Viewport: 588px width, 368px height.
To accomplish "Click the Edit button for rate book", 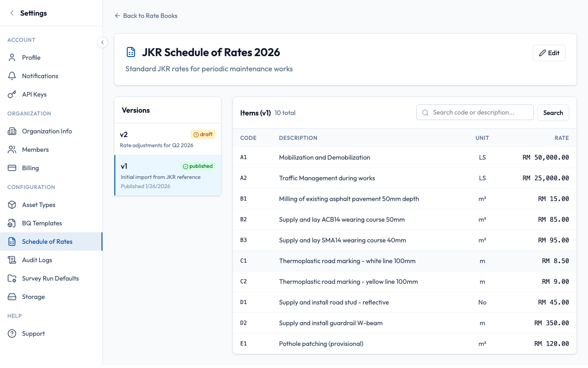I will pyautogui.click(x=549, y=53).
